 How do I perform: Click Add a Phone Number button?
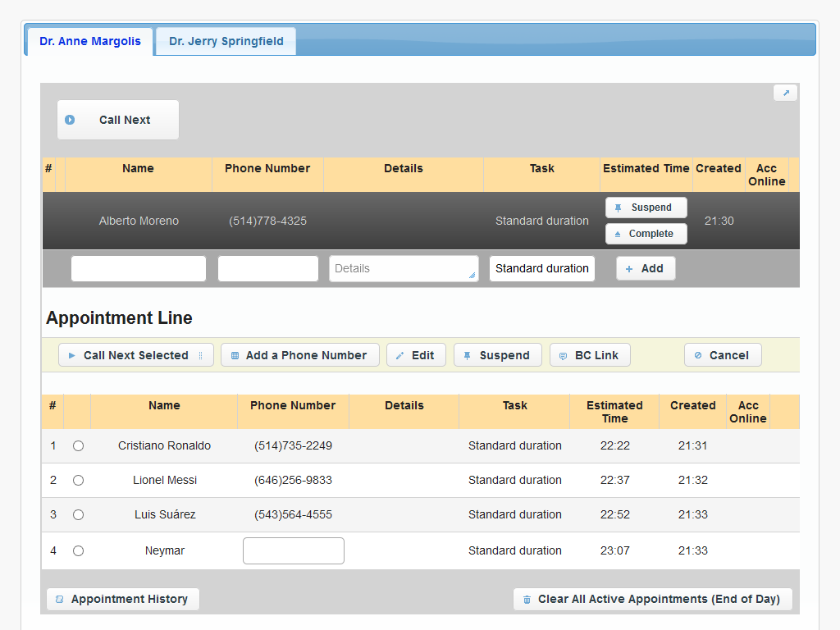click(299, 355)
